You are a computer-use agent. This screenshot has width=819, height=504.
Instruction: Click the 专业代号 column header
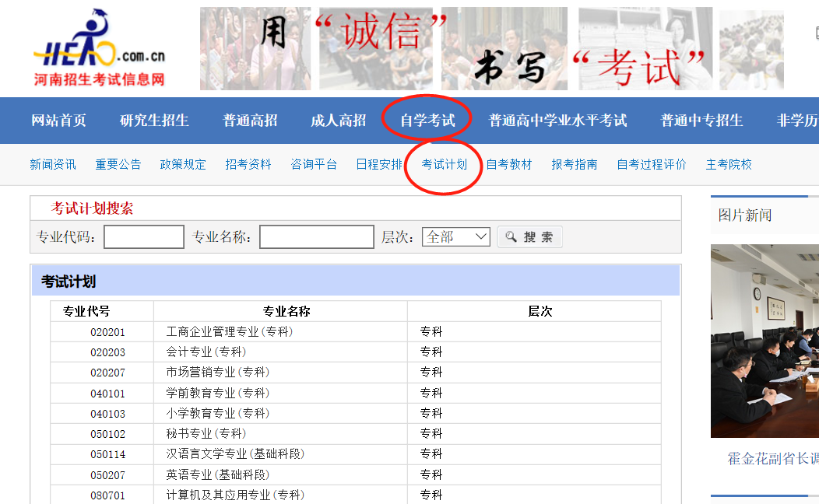click(x=86, y=311)
